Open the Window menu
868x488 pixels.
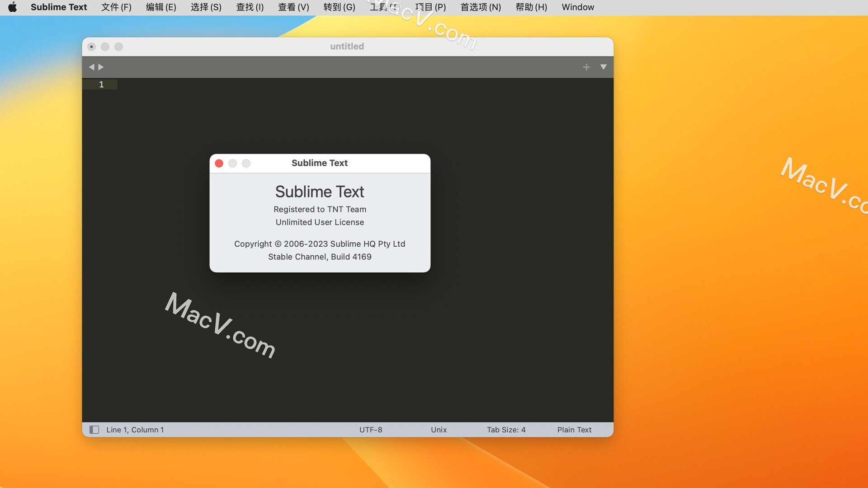[x=577, y=7]
